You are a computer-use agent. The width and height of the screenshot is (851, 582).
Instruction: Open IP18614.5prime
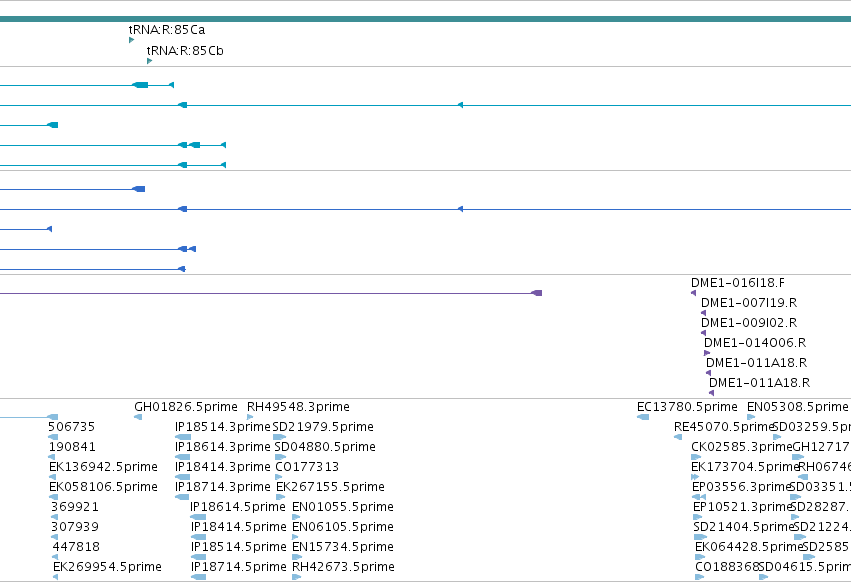(x=238, y=507)
